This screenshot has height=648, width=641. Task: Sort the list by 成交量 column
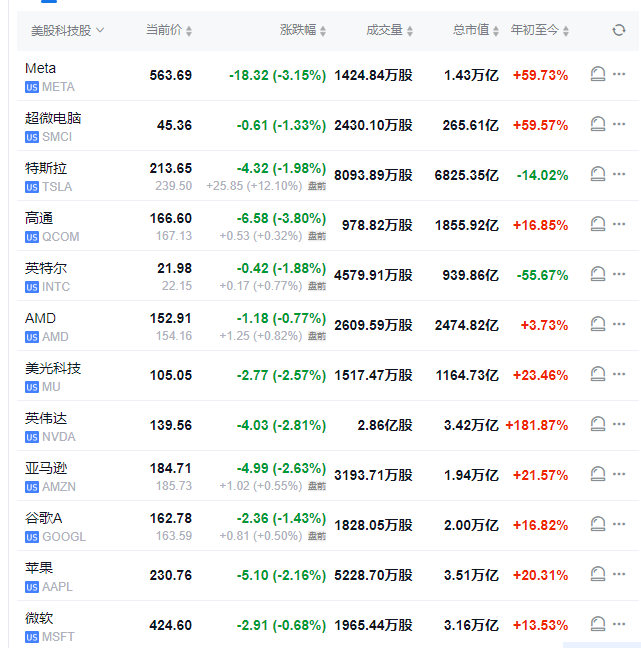pos(389,30)
